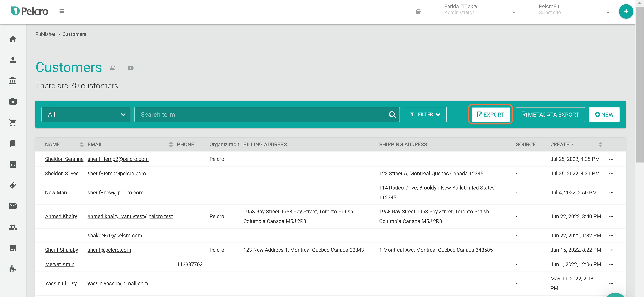The height and width of the screenshot is (297, 644).
Task: Open the bar chart analytics sidebar icon
Action: 13,164
